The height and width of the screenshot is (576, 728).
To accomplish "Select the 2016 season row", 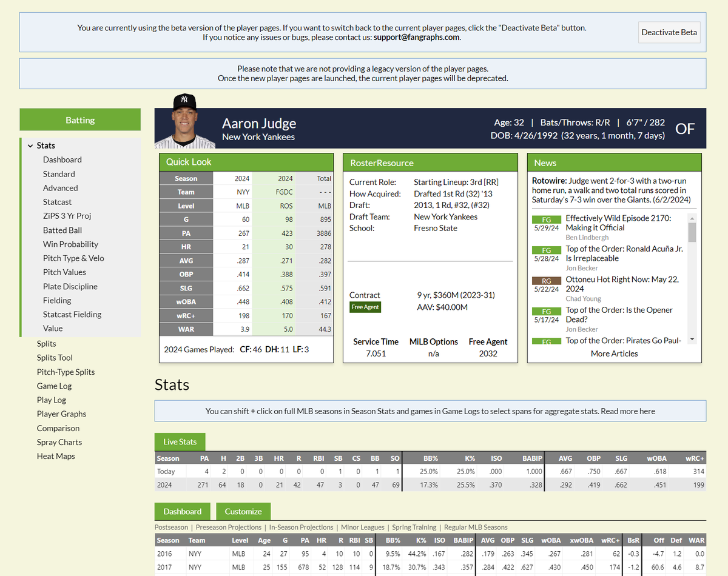I will point(430,554).
